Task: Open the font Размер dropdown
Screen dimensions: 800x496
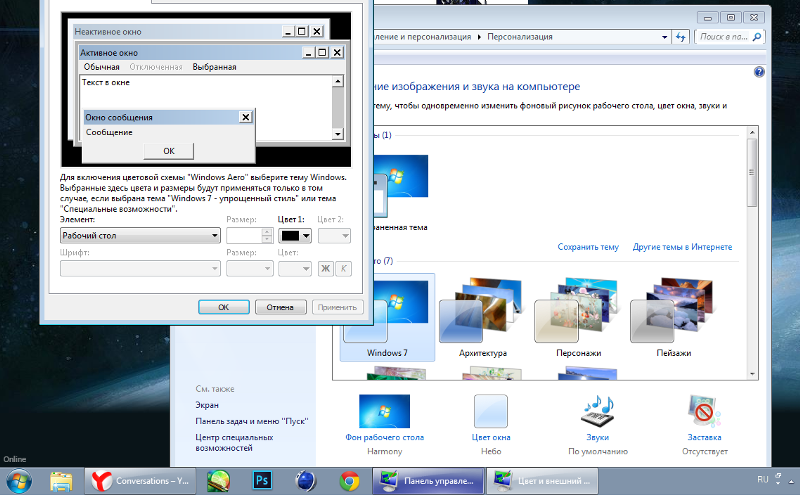Action: click(x=250, y=269)
